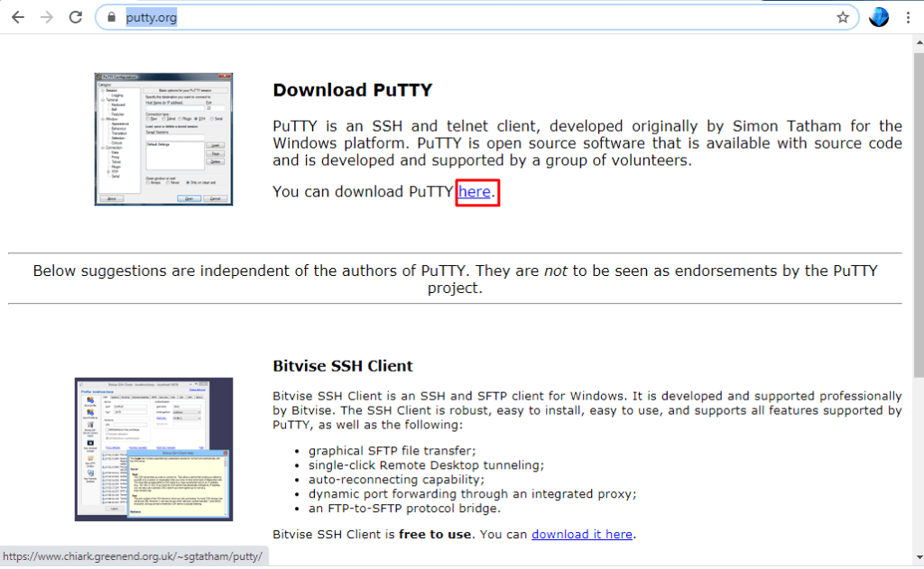
Task: View site info via padlock icon
Action: pos(112,17)
